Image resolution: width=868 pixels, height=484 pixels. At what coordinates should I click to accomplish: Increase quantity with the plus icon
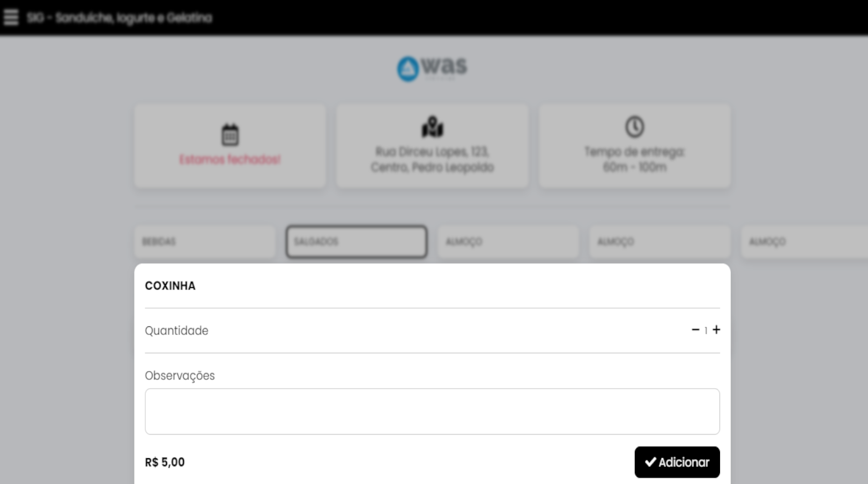click(x=716, y=330)
